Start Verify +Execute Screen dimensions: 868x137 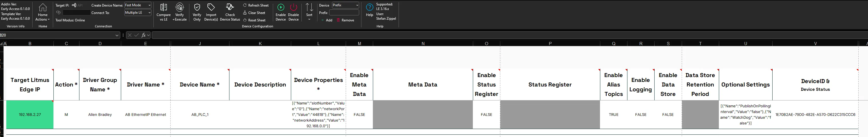[x=180, y=13]
